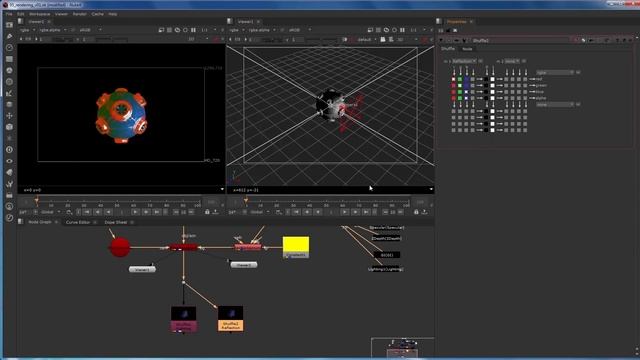This screenshot has width=640, height=360.
Task: Toggle black constant box in green output row
Action: point(486,86)
